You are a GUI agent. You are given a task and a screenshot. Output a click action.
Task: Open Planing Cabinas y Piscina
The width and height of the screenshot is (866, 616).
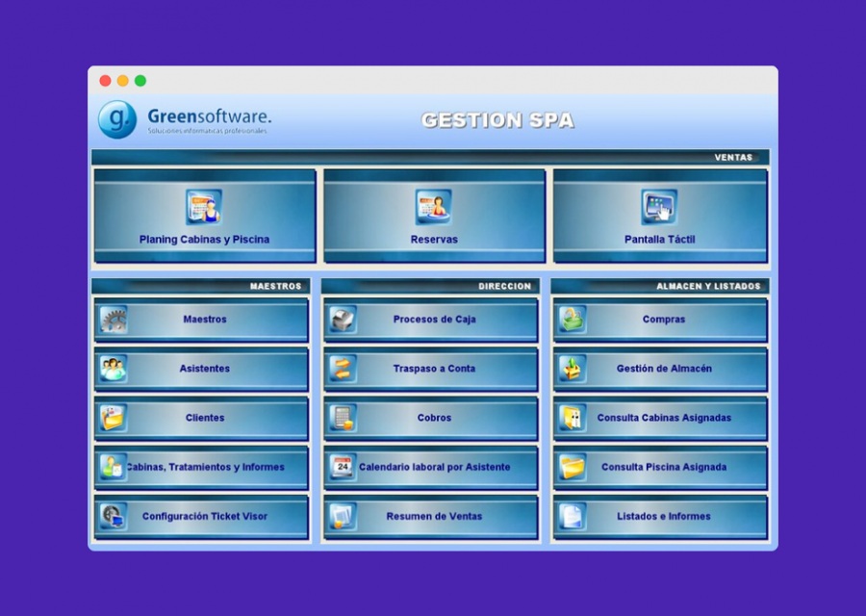pyautogui.click(x=205, y=216)
